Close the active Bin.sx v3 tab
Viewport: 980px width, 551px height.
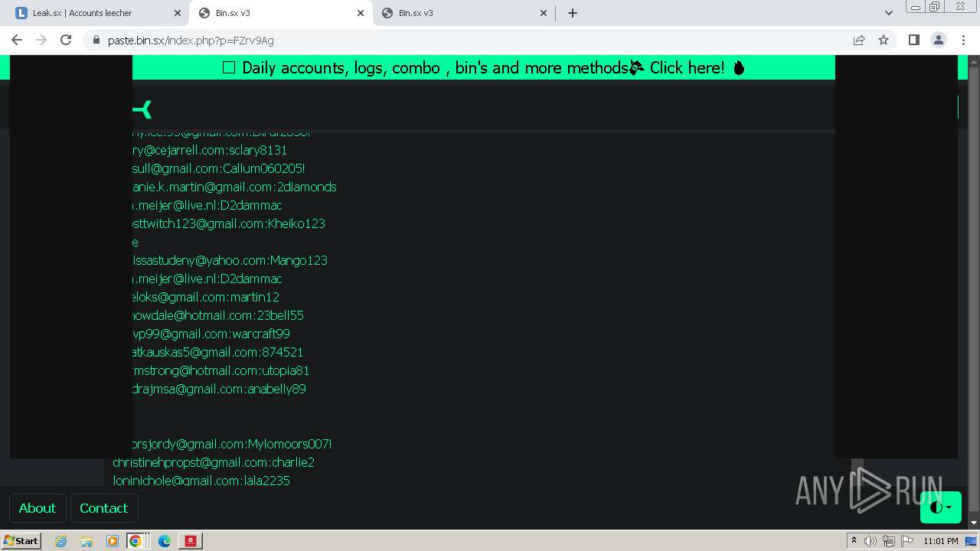[361, 13]
